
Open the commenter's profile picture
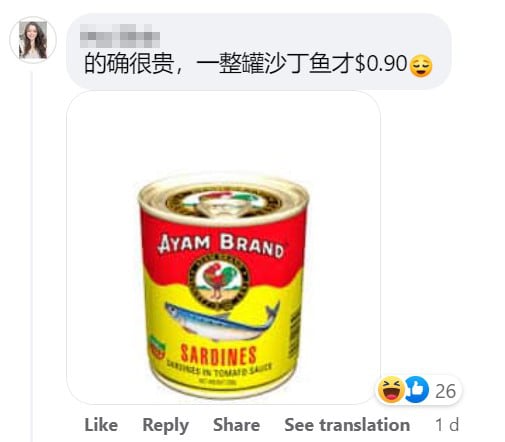click(x=33, y=40)
